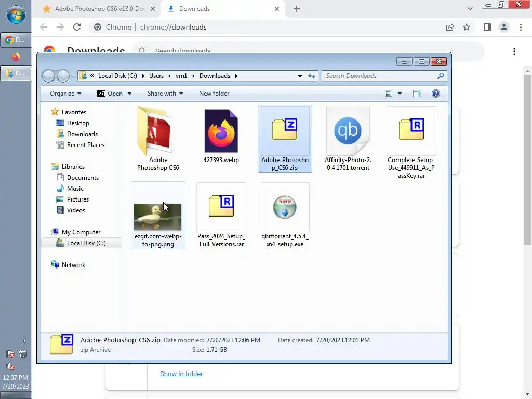Open the Pictures library
The image size is (532, 399).
pyautogui.click(x=78, y=199)
